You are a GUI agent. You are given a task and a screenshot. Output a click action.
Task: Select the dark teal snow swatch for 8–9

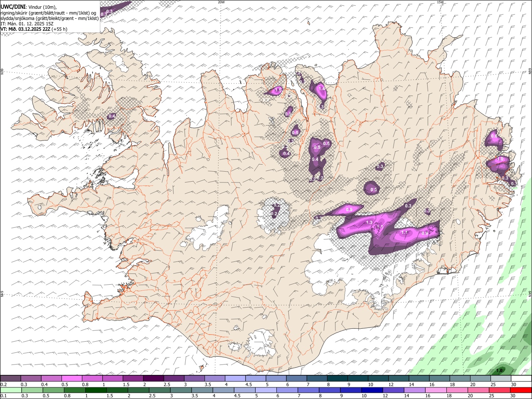337,378
